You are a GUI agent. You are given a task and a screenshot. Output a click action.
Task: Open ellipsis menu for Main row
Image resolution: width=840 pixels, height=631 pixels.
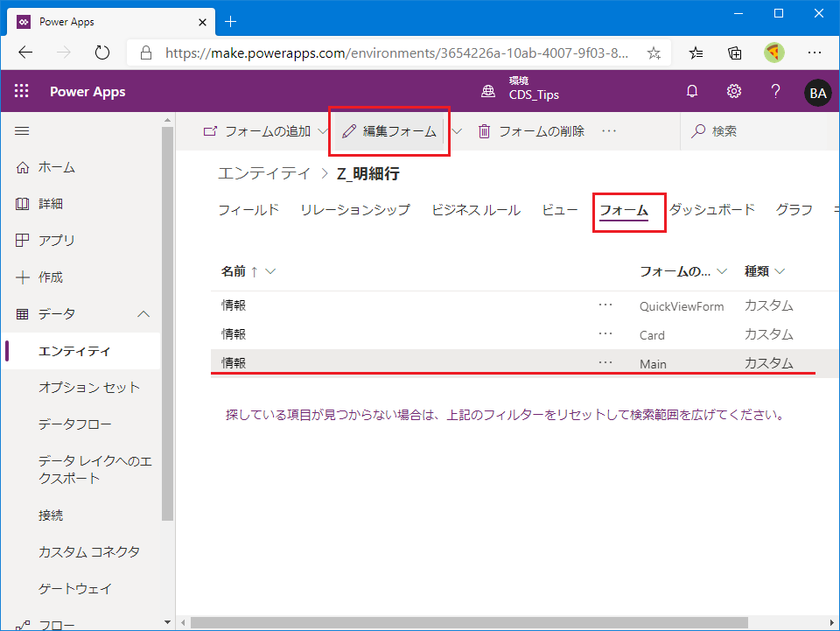[x=605, y=362]
